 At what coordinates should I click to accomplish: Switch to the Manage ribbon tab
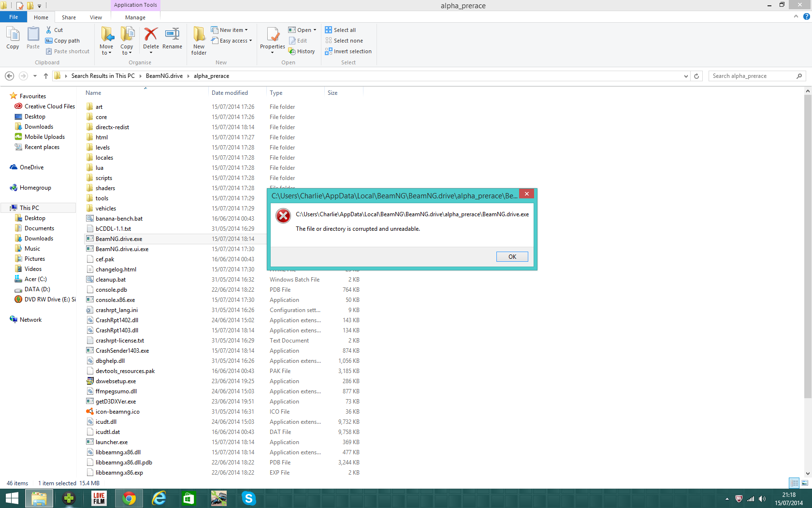click(x=135, y=17)
